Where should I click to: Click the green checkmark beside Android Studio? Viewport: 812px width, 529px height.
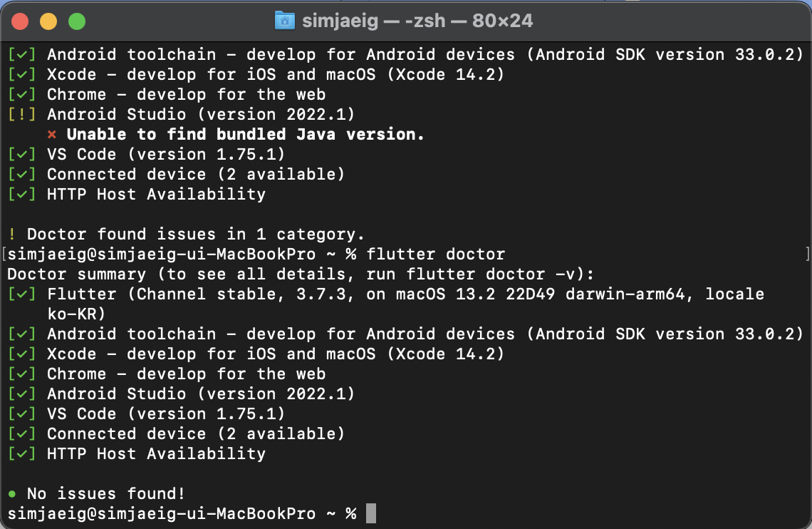(22, 394)
